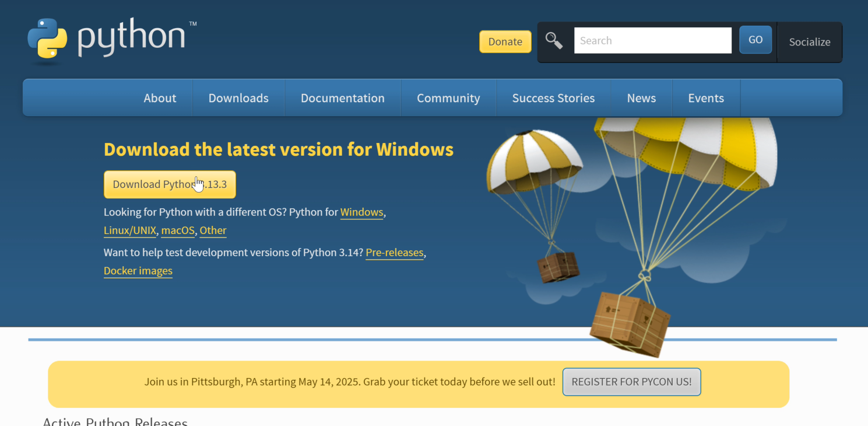Click the magnifying glass search icon
Viewport: 868px width, 426px height.
click(x=554, y=41)
